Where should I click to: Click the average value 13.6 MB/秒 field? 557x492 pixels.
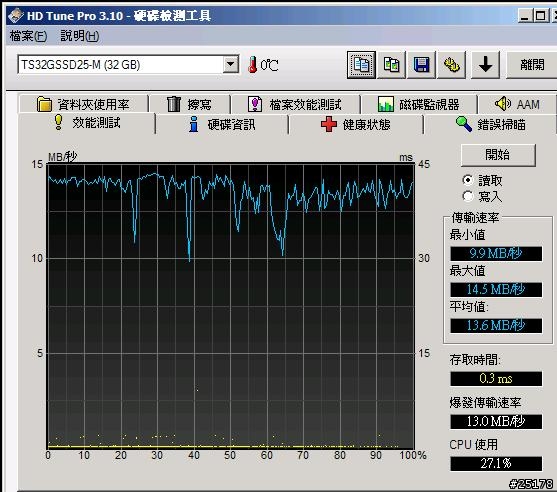[x=496, y=325]
